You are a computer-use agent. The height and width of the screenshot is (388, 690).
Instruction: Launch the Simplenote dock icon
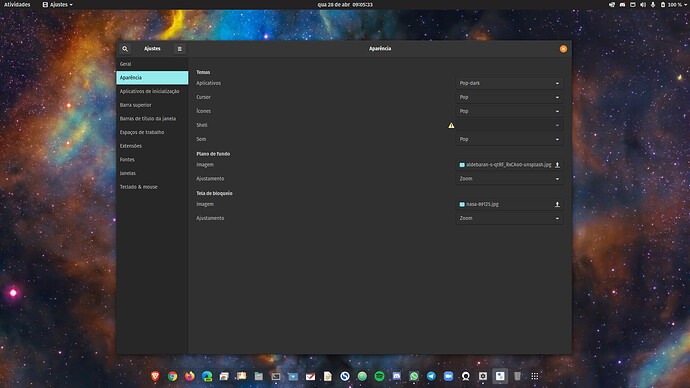pyautogui.click(x=345, y=376)
